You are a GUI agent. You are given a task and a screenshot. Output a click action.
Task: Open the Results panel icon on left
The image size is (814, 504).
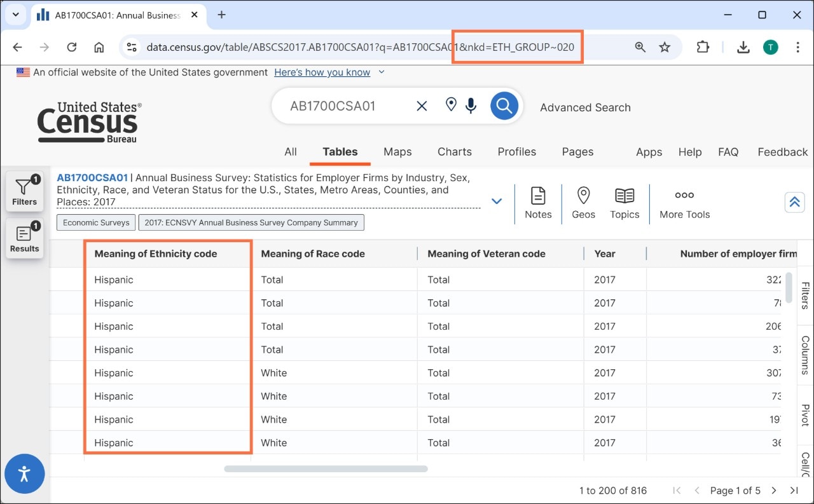pos(24,238)
